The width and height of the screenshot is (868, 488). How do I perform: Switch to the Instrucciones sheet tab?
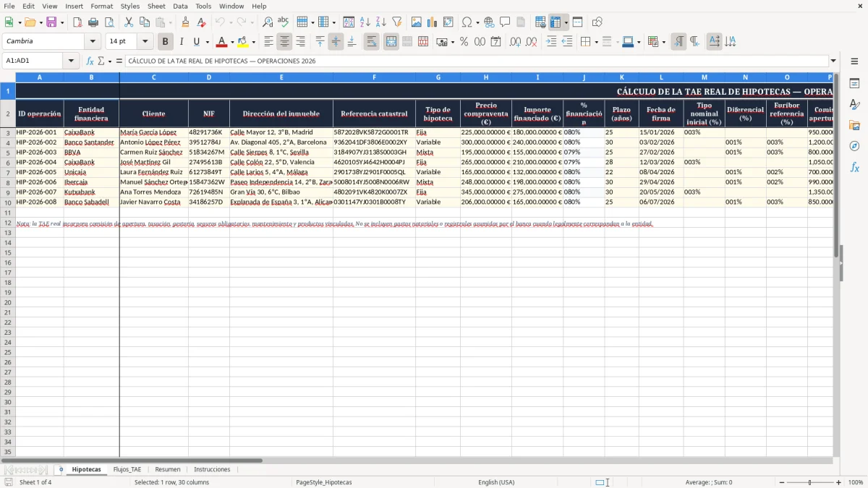tap(212, 469)
